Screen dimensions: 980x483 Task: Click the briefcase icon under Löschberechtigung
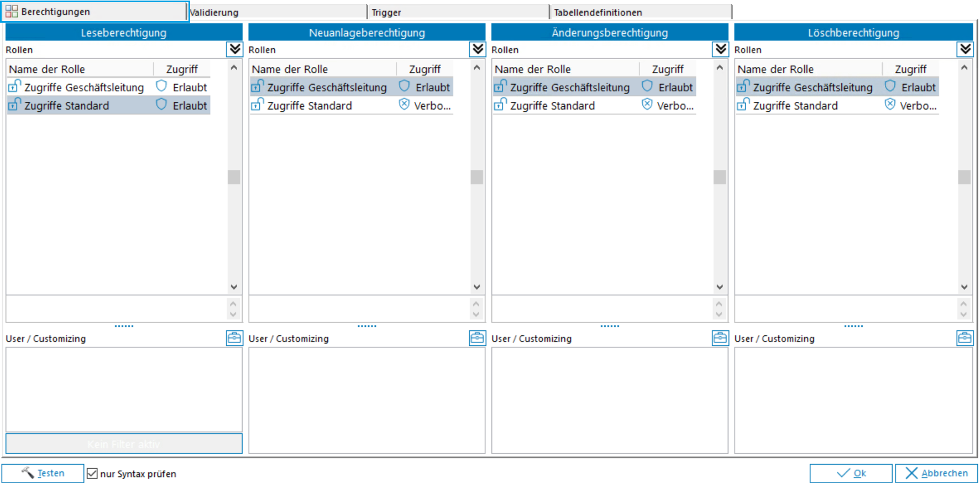tap(965, 338)
